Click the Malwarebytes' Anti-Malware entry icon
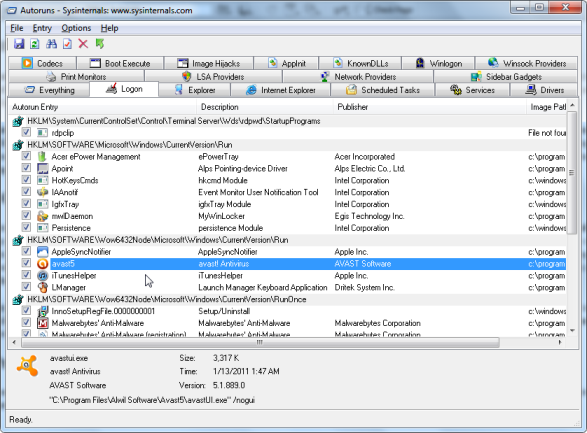 [43, 323]
